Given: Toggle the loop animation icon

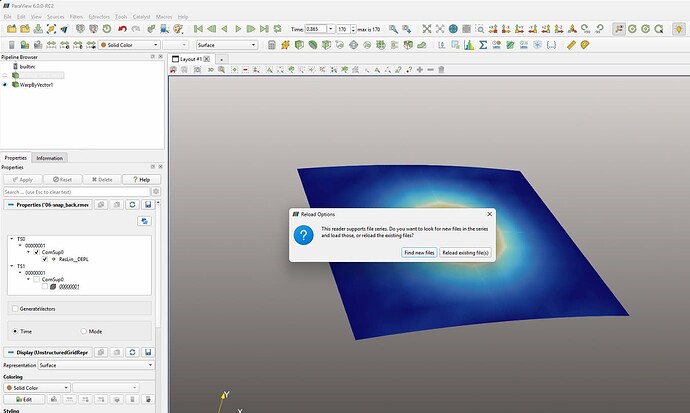Looking at the screenshot, I should pyautogui.click(x=277, y=29).
